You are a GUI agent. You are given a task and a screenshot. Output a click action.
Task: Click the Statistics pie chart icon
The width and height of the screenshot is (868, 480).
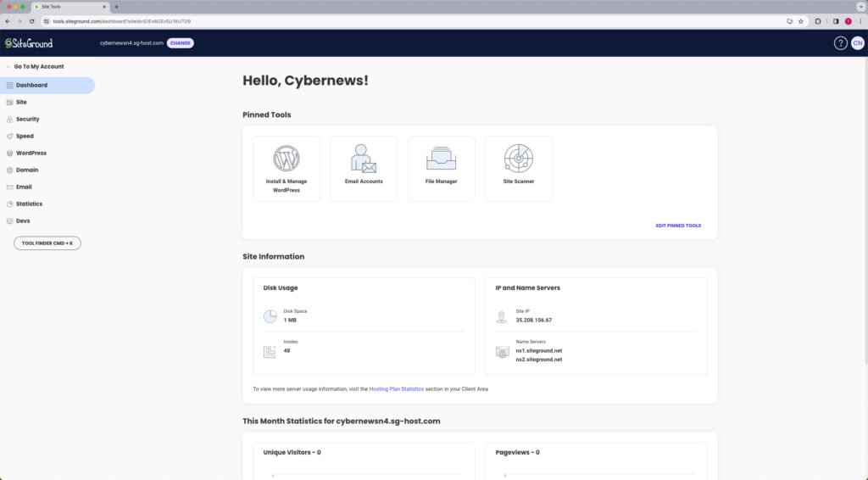[x=9, y=204]
